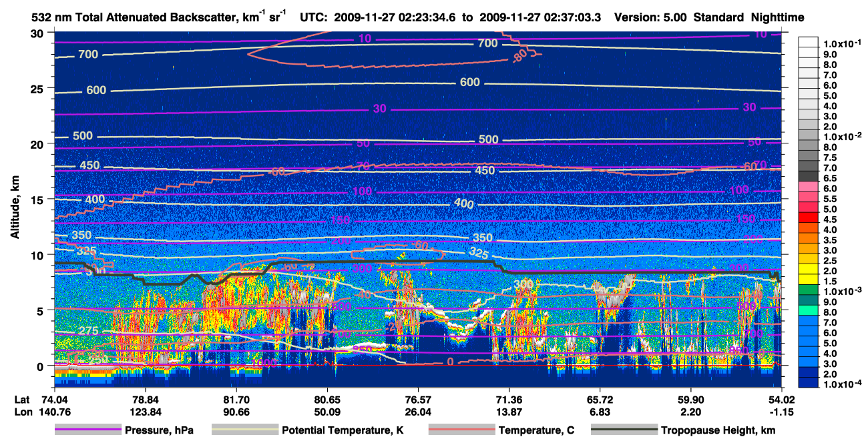The width and height of the screenshot is (868, 445).
Task: Click the yellow Potential Temperature legend line sample
Action: tap(245, 430)
